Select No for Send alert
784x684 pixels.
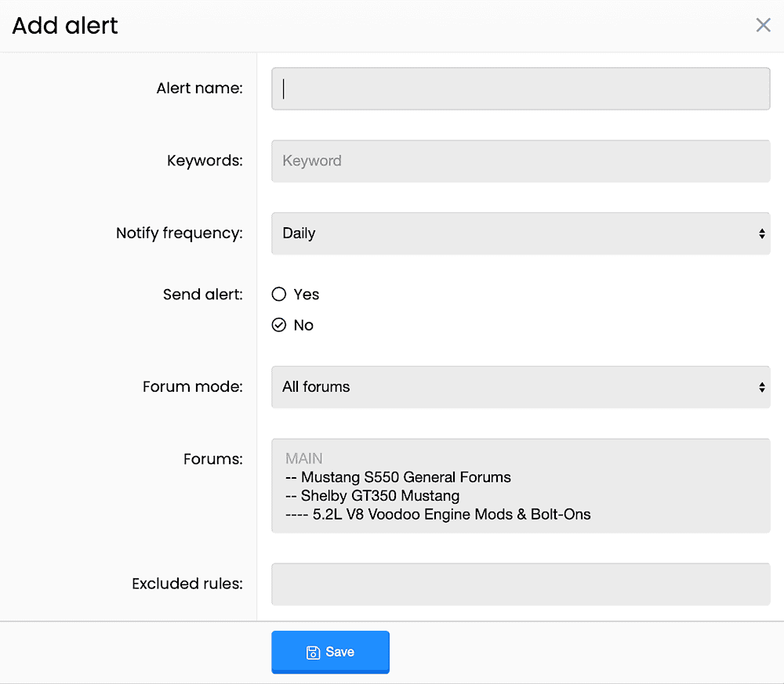point(279,325)
